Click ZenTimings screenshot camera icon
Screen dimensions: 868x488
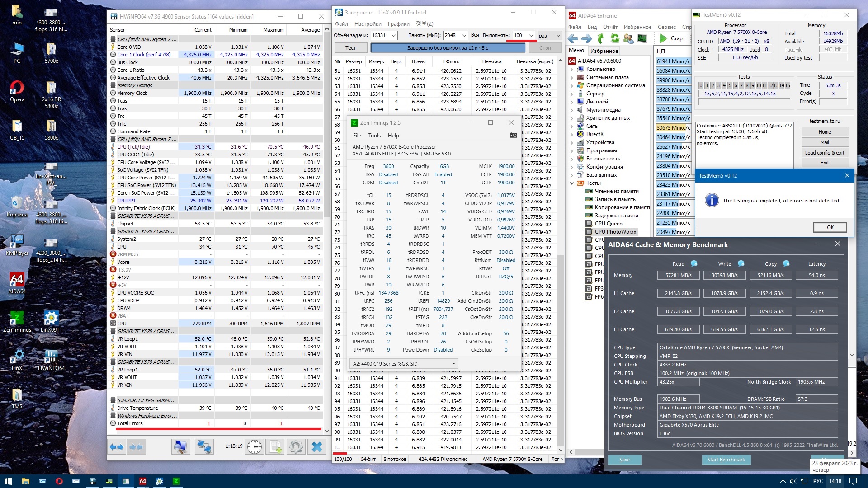[513, 135]
